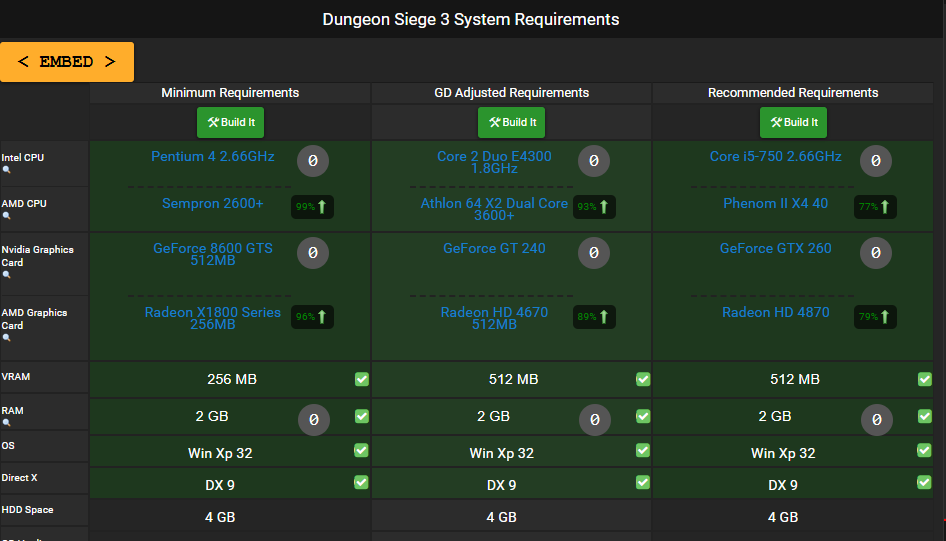
Task: Click the 4 GB value under Minimum Requirements
Action: point(220,517)
